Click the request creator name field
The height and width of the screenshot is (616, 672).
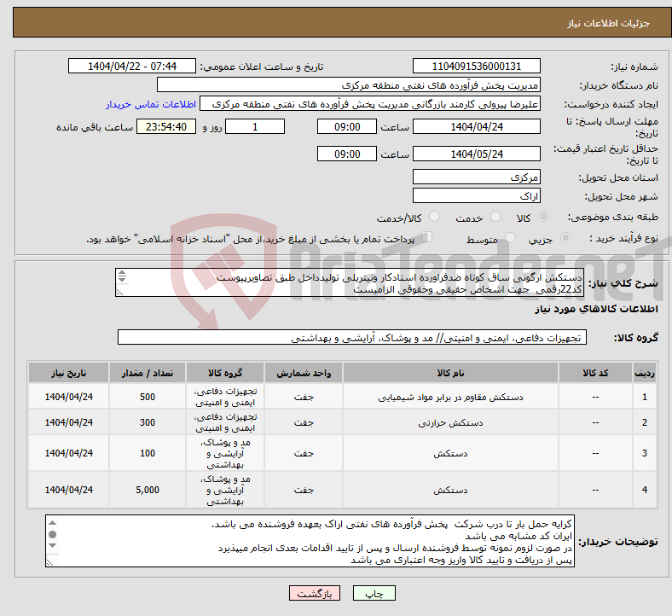coord(370,104)
